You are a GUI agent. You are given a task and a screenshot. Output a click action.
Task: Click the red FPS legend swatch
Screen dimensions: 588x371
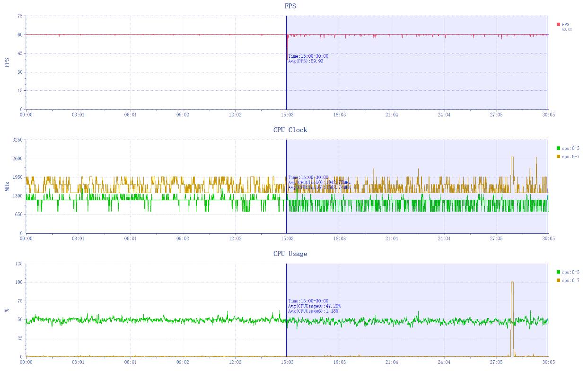(559, 24)
